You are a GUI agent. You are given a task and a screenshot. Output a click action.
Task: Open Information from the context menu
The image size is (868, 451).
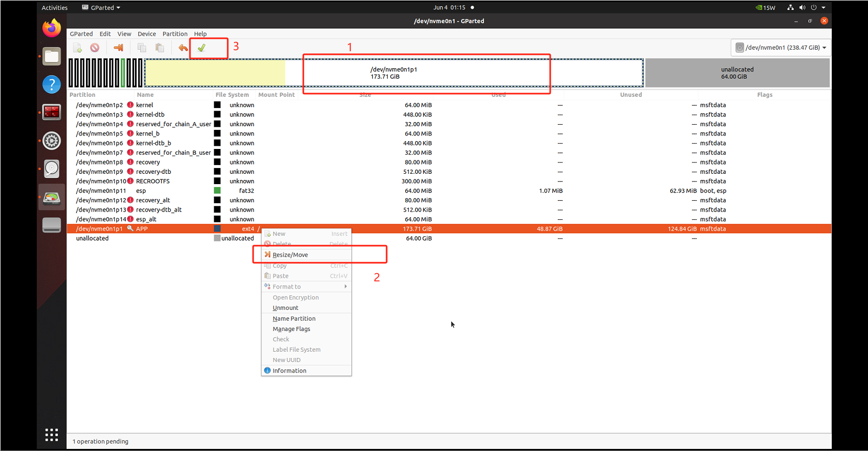[306, 370]
